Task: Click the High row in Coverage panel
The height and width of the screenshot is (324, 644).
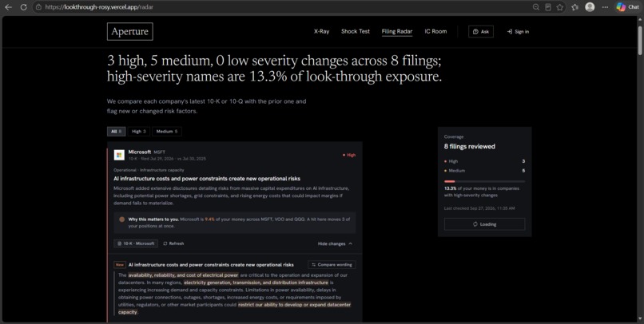Action: coord(484,161)
